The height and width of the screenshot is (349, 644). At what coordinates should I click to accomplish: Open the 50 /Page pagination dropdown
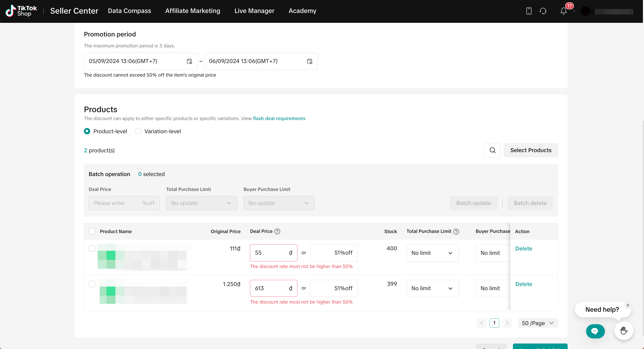(x=538, y=323)
